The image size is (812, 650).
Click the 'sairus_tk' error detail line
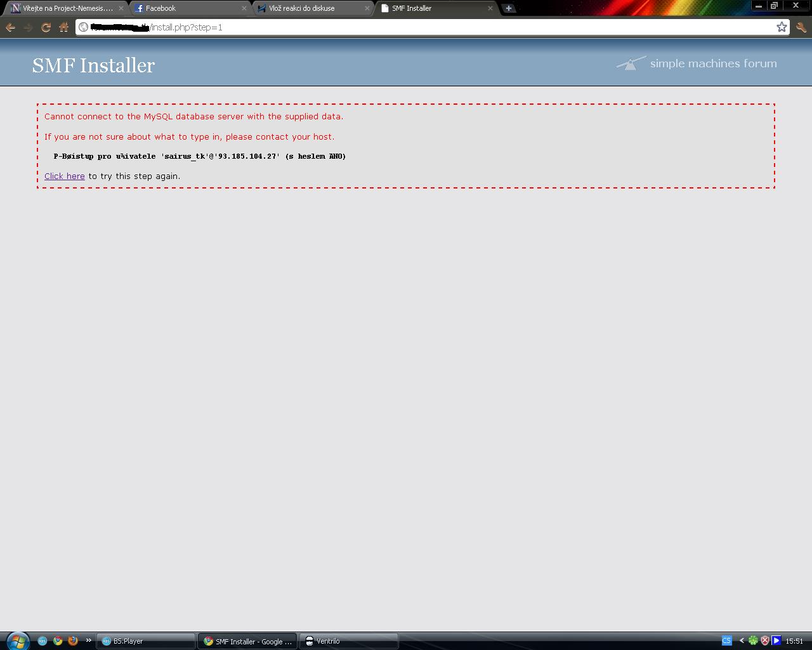(x=200, y=156)
